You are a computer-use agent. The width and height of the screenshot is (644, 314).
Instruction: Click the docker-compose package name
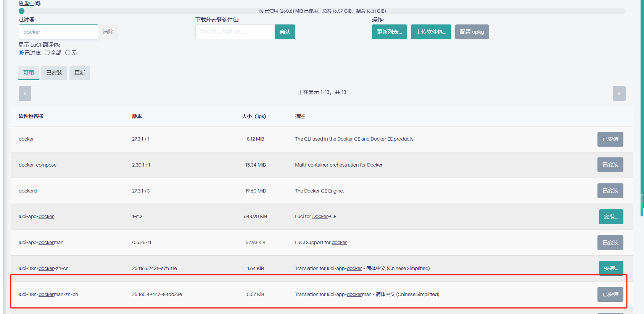coord(37,165)
